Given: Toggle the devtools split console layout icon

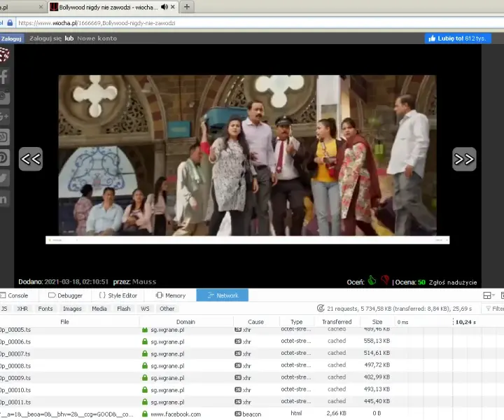Looking at the screenshot, I should tap(487, 295).
